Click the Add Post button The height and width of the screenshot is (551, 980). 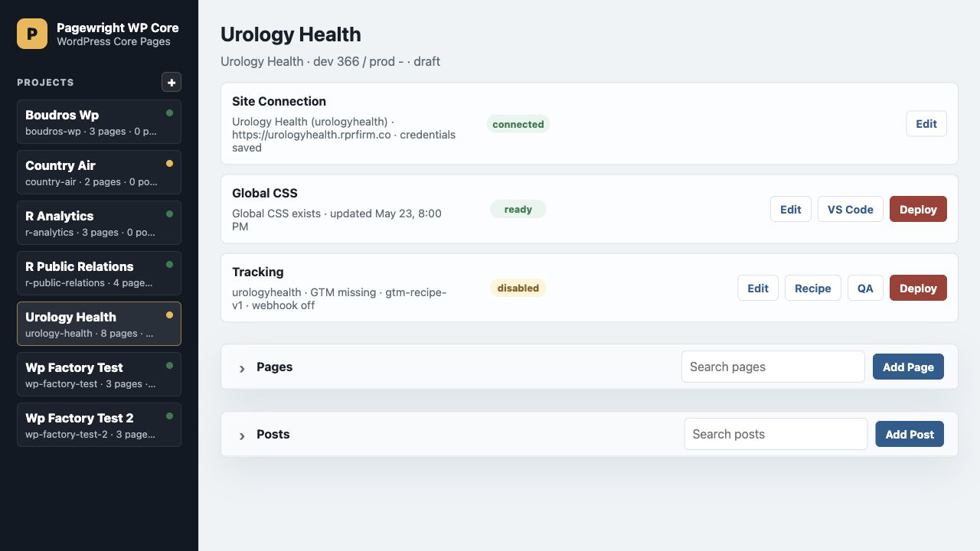tap(910, 434)
